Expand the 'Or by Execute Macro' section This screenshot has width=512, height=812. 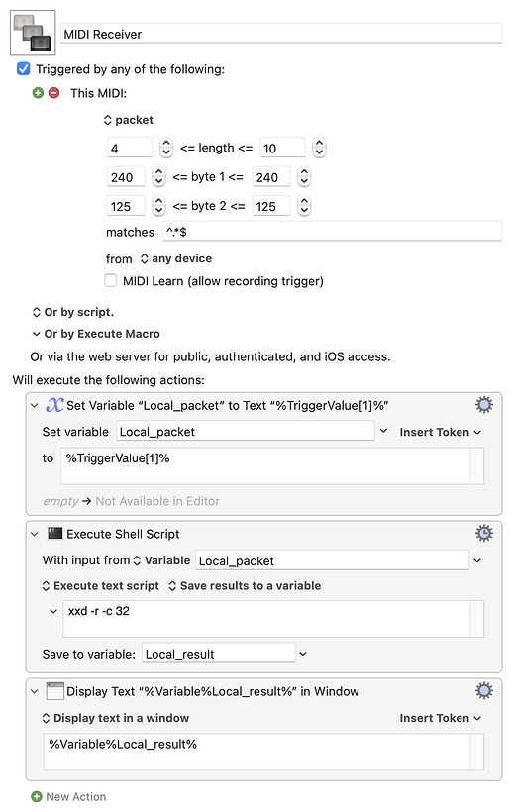[96, 334]
